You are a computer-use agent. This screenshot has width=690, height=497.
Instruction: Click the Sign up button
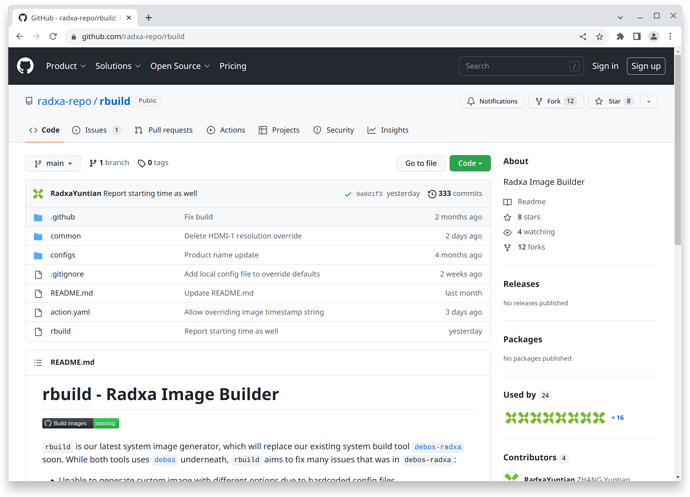[x=646, y=66]
